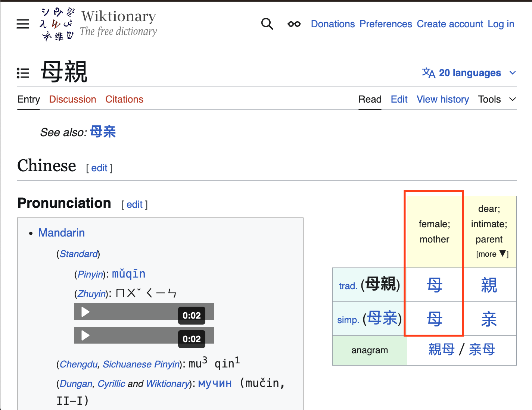Open the Citations tab

(x=124, y=99)
